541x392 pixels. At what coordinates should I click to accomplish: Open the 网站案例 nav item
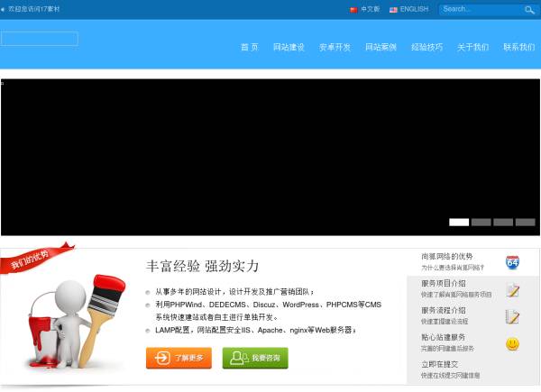[x=381, y=47]
